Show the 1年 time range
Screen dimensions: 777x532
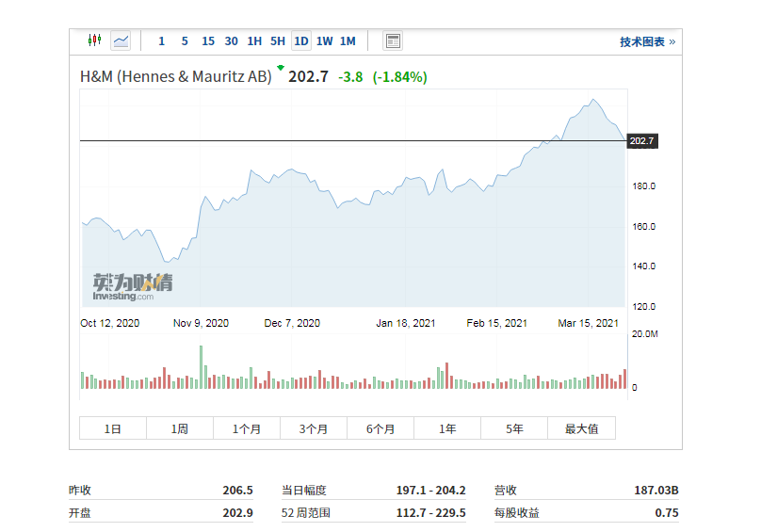point(447,428)
